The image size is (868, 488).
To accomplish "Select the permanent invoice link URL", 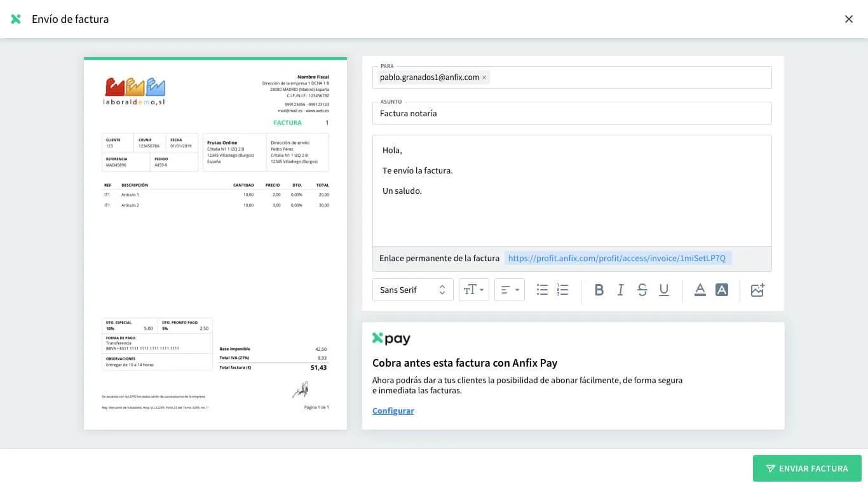I will click(x=618, y=258).
